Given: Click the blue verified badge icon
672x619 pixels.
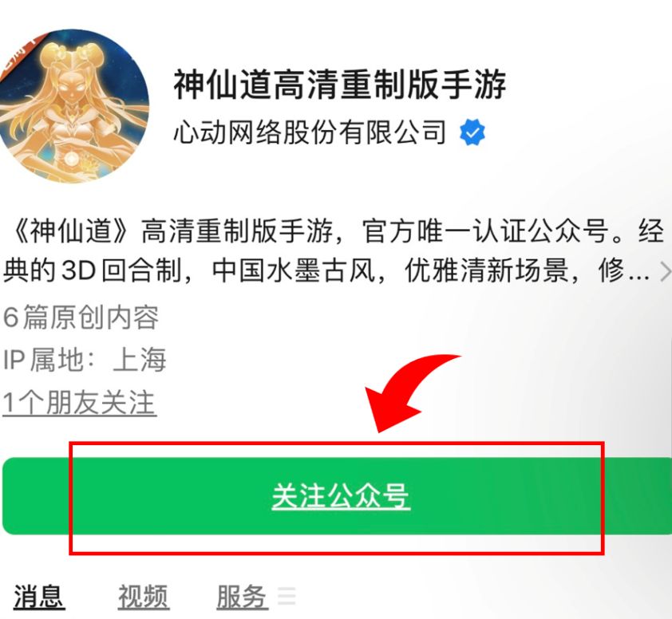Looking at the screenshot, I should [x=472, y=132].
